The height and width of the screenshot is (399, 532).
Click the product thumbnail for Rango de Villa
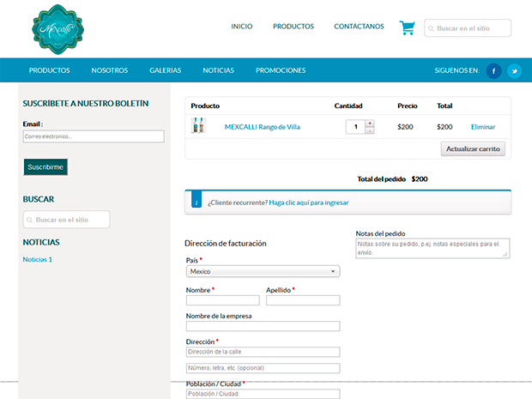point(199,125)
